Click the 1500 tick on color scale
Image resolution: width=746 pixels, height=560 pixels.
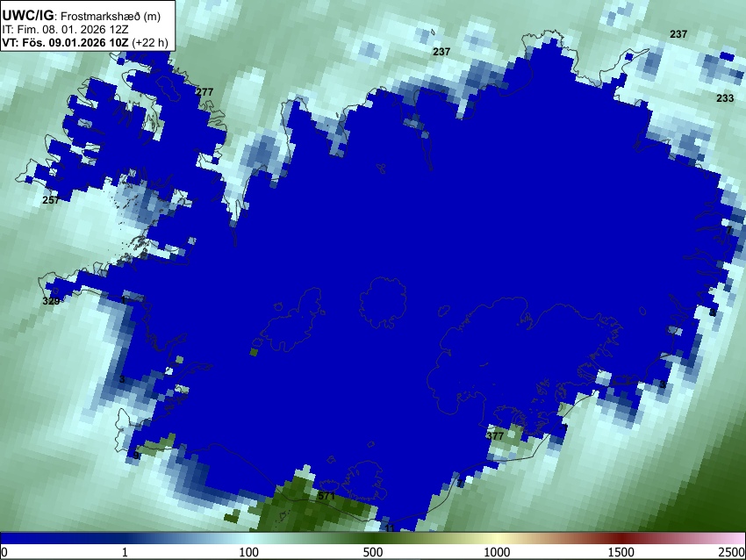coord(621,552)
